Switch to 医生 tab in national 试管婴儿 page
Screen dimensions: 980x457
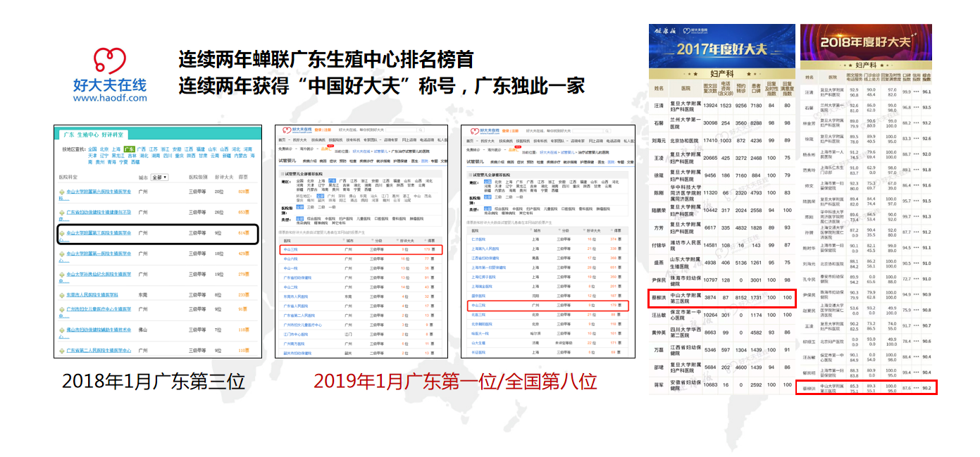click(601, 162)
